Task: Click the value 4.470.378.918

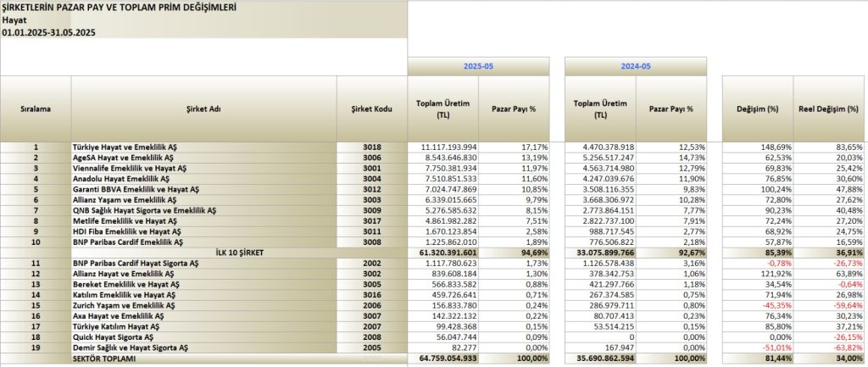Action: click(600, 147)
